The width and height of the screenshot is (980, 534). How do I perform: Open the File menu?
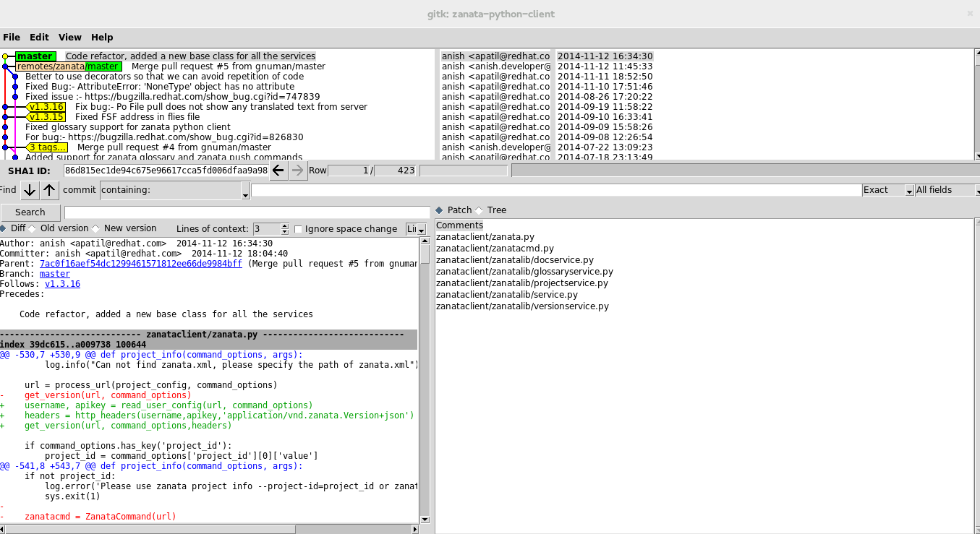click(x=12, y=38)
